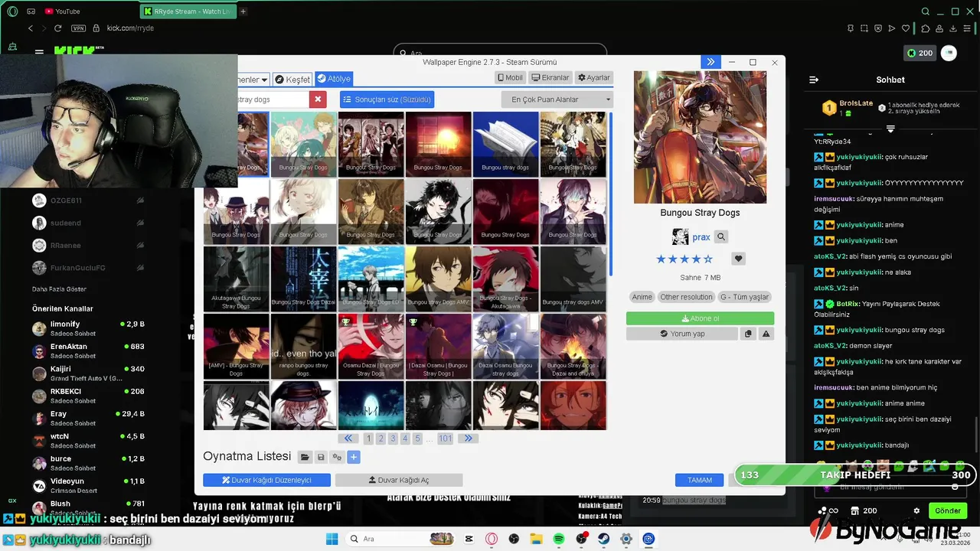
Task: Open limonlfy channel in Kick sidebar
Action: click(87, 328)
